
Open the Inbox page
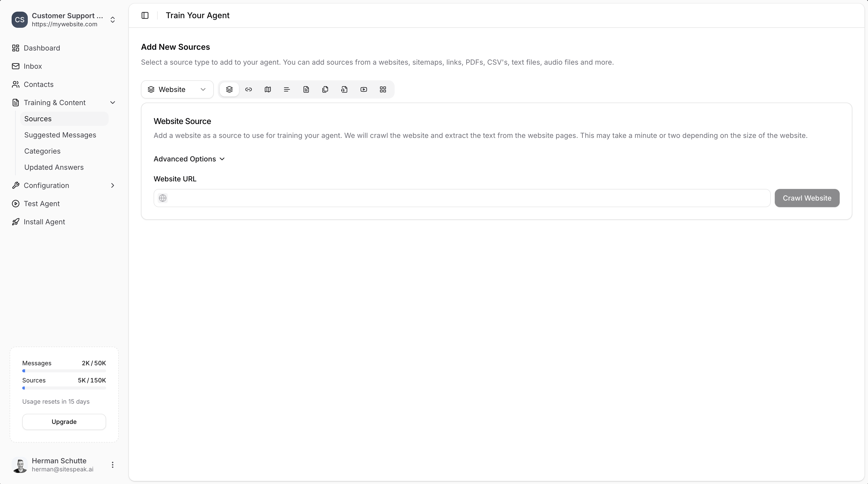point(33,66)
